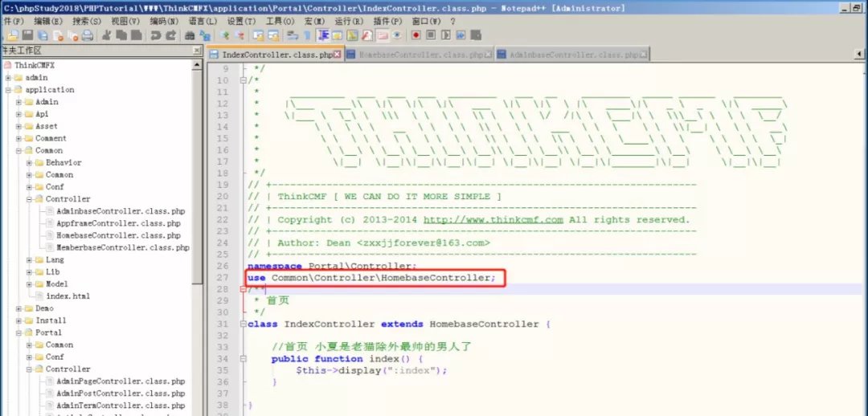Close the IndexController.class.php tab
868x416 pixels.
338,55
